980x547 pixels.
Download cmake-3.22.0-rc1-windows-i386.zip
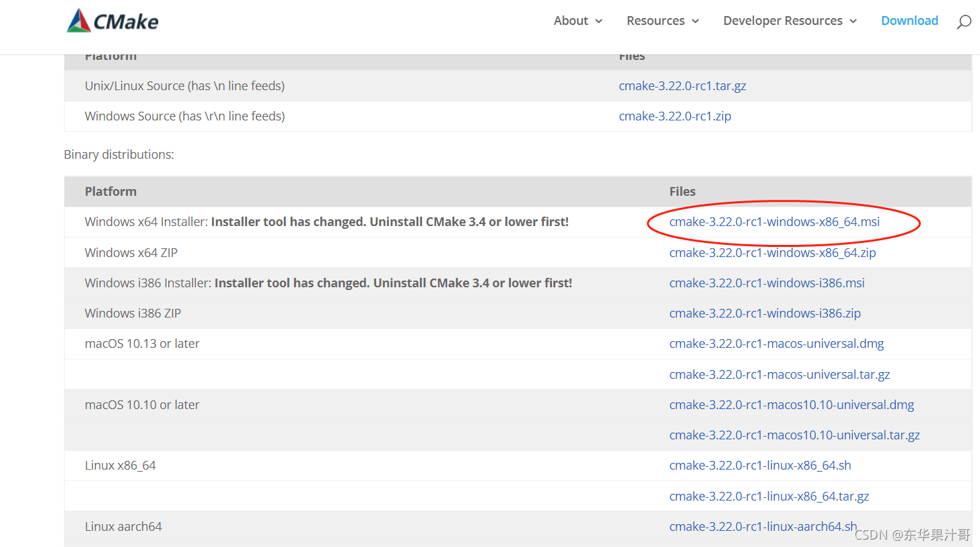(x=765, y=314)
